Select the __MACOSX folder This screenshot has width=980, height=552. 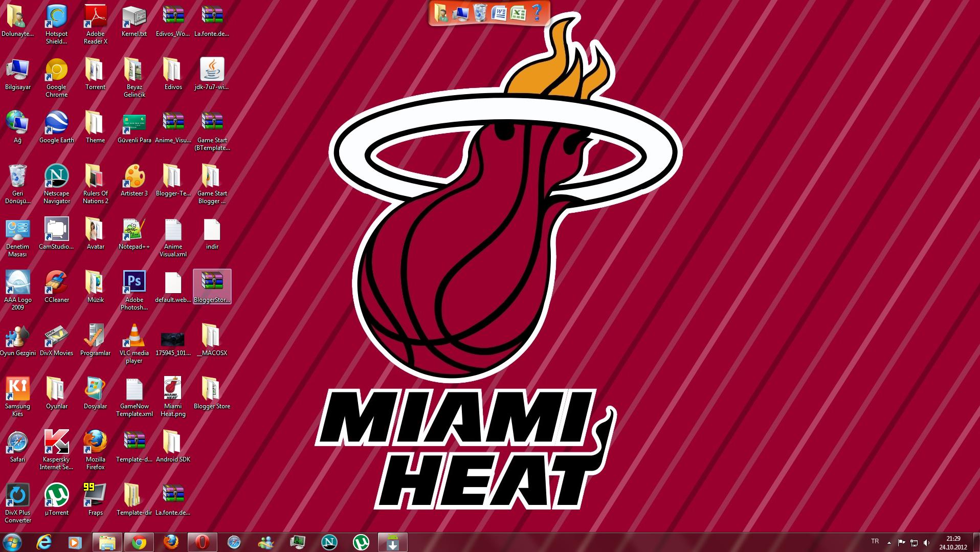(212, 340)
